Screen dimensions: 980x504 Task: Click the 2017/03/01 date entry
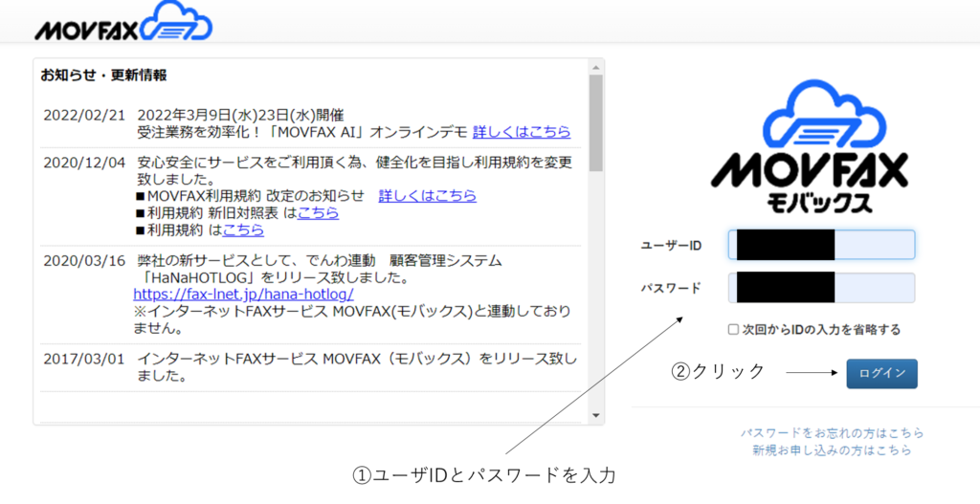(84, 359)
